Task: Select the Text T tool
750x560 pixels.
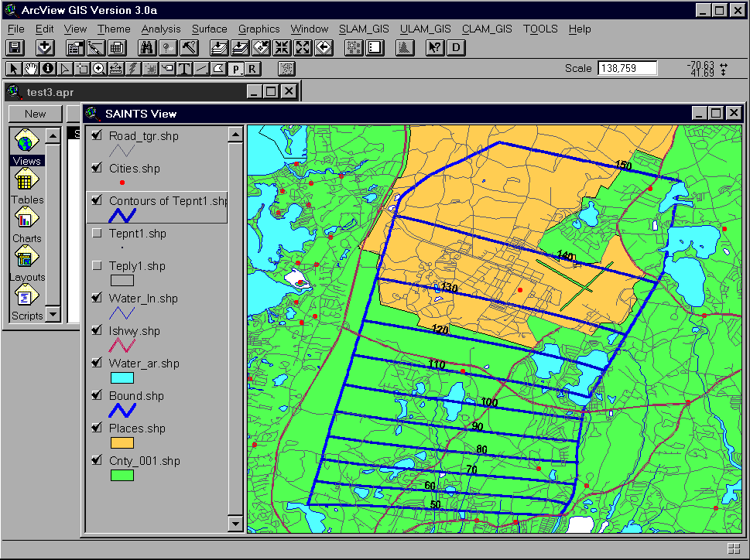Action: (183, 69)
